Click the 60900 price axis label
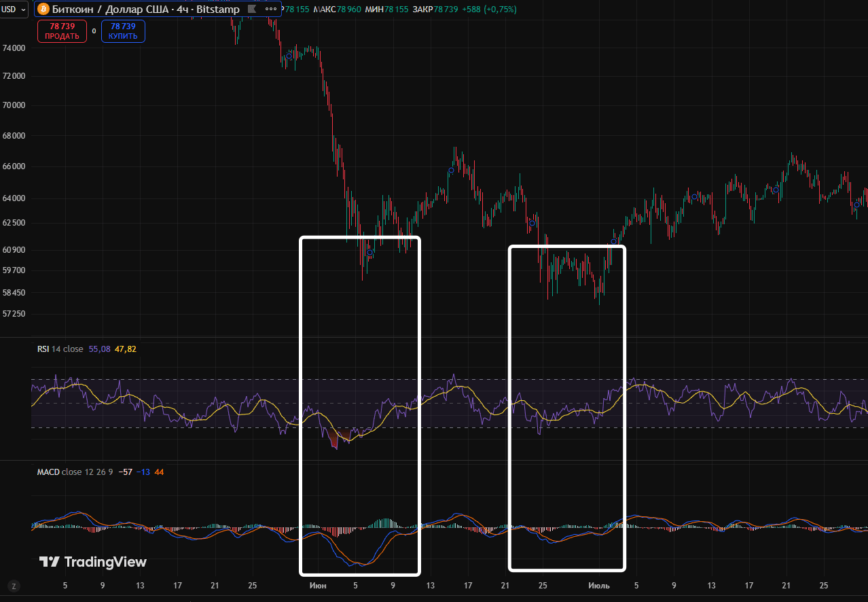868x602 pixels. click(14, 250)
